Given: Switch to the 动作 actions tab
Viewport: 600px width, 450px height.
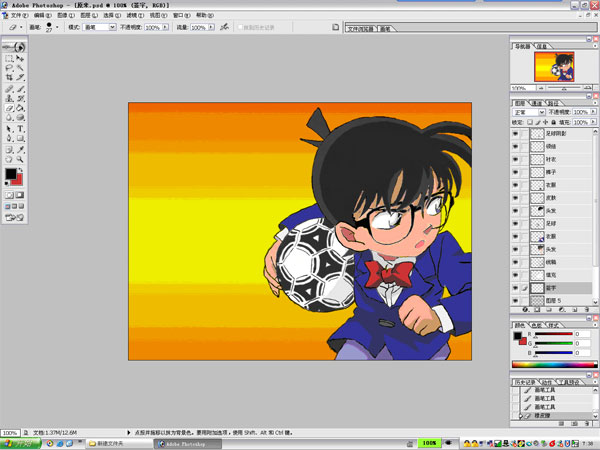Looking at the screenshot, I should pos(547,382).
